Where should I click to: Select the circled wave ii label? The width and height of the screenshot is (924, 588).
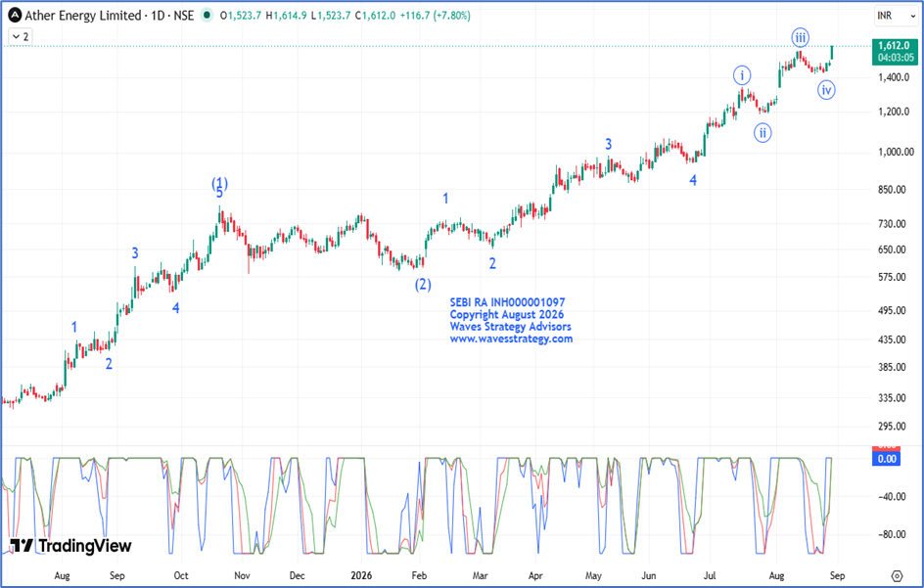coord(762,133)
